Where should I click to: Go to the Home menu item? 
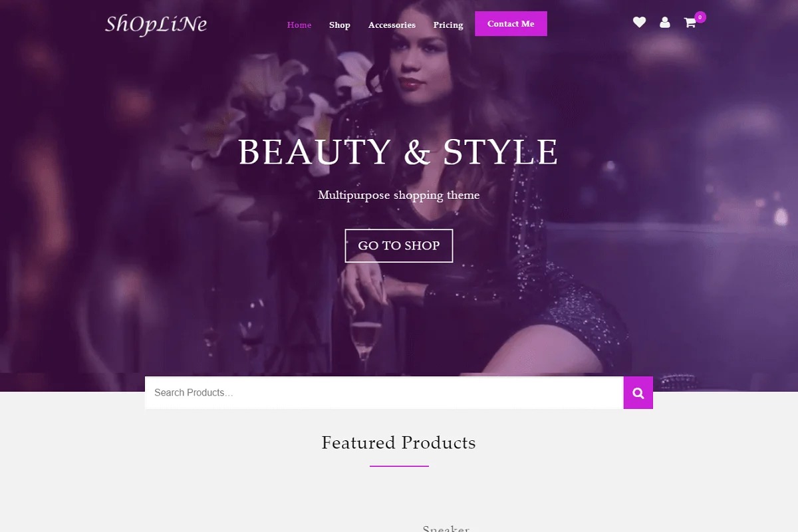pyautogui.click(x=299, y=25)
